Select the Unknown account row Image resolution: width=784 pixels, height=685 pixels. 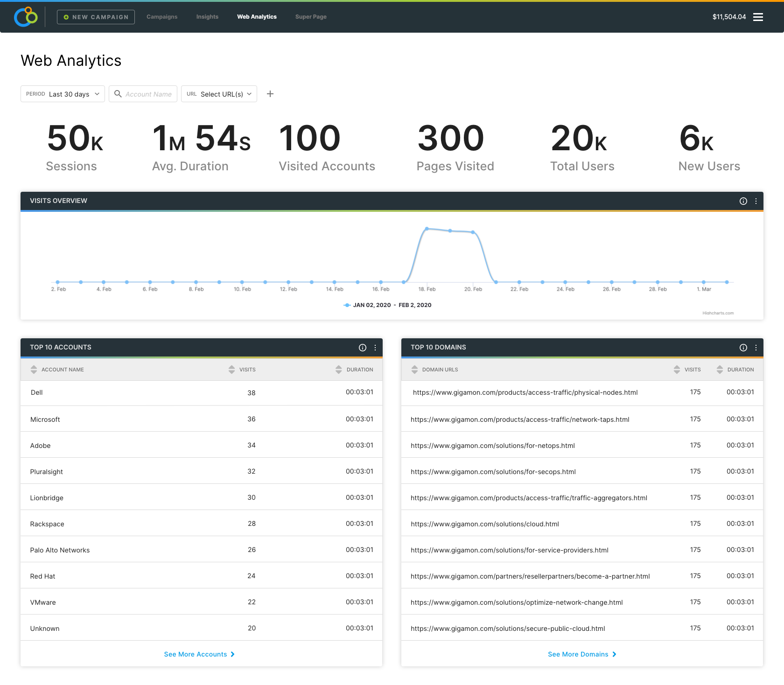coord(202,628)
